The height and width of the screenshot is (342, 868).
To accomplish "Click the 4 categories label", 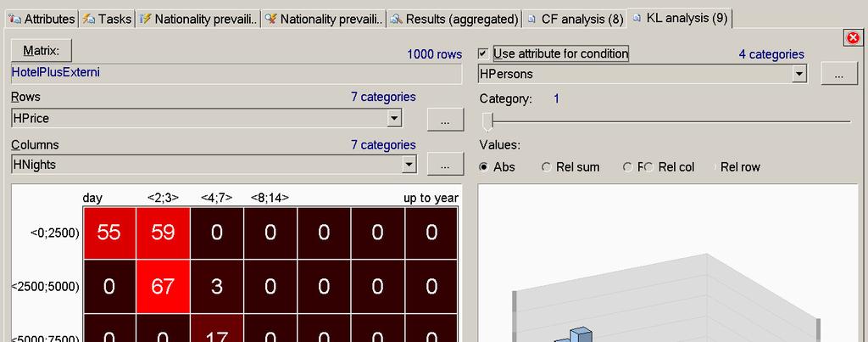I will [x=771, y=54].
